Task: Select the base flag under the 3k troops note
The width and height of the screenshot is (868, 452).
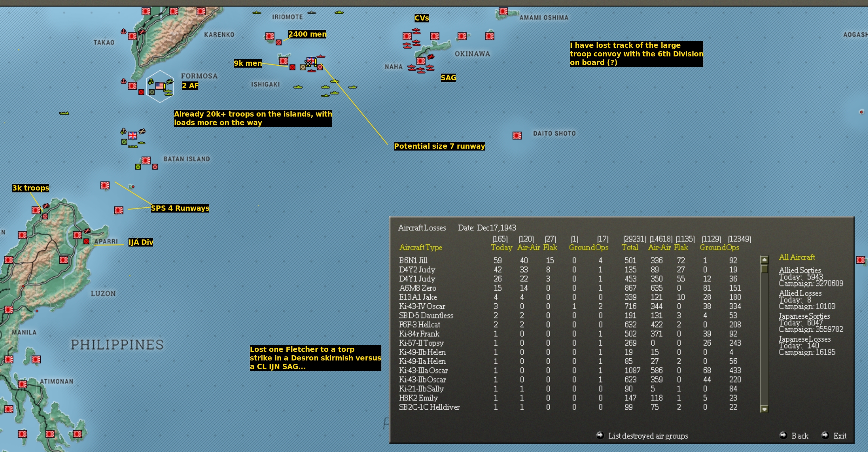Action: [x=36, y=210]
